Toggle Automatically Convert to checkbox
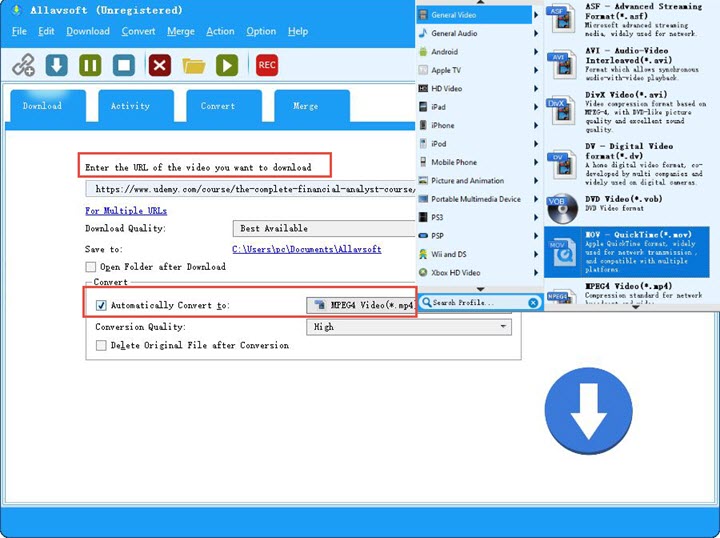 point(101,305)
